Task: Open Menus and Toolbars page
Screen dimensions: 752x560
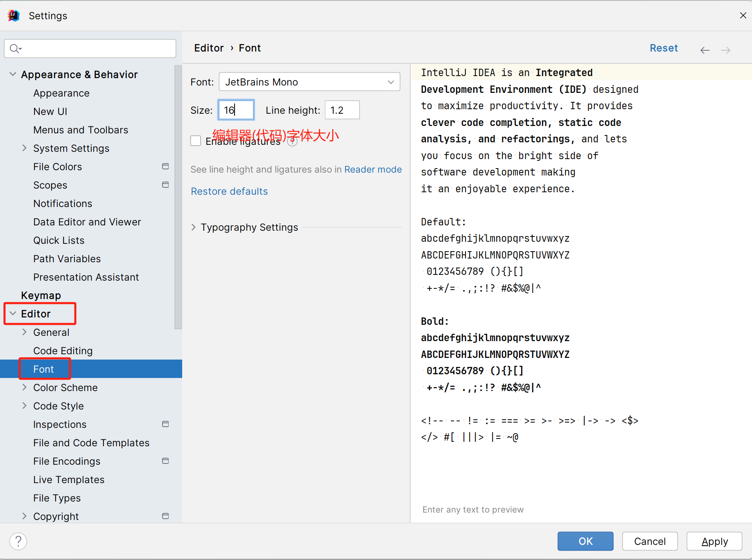Action: pyautogui.click(x=81, y=130)
